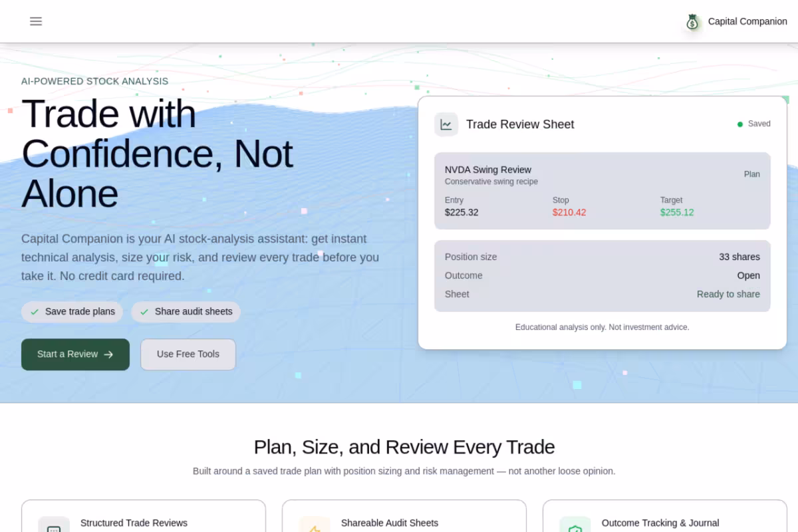Screen dimensions: 798x532
Task: Open the Outcome Tracking & Journal card
Action: [x=665, y=516]
